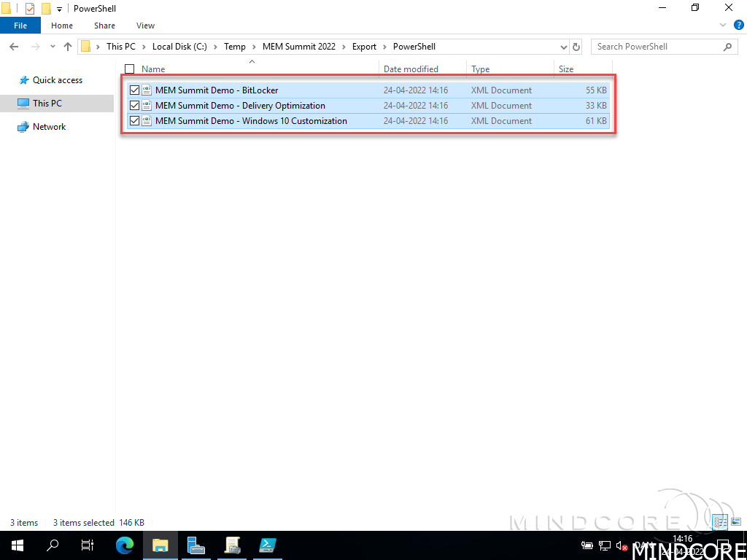Viewport: 747px width, 560px height.
Task: Open the recent locations dropdown arrow
Action: coord(52,47)
